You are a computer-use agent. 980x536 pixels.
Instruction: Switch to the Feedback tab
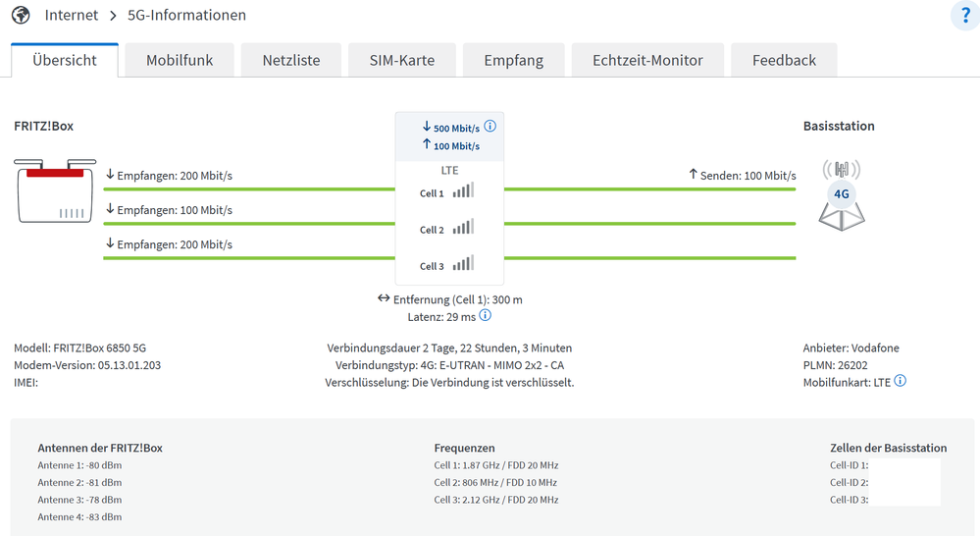click(x=784, y=60)
